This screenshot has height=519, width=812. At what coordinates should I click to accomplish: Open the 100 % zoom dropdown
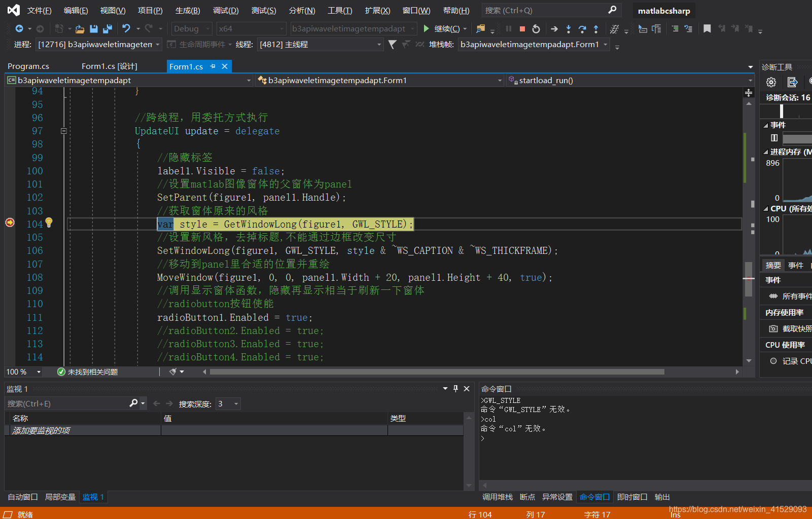coord(23,372)
